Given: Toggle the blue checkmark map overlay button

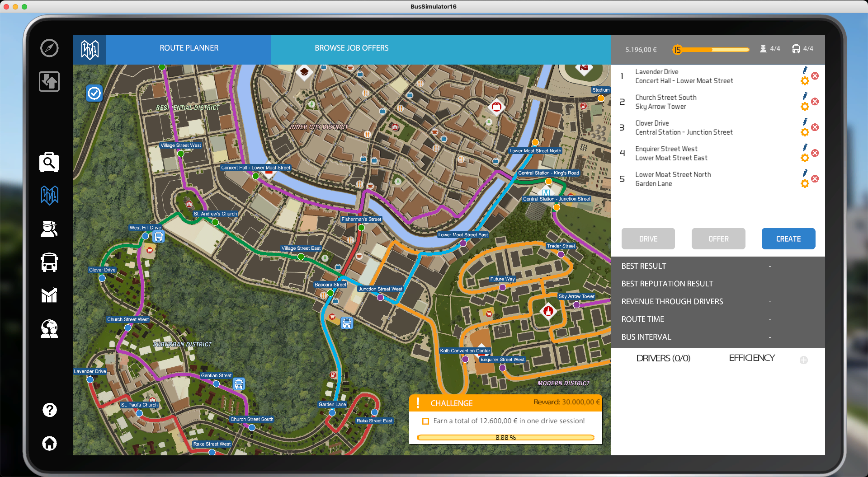Looking at the screenshot, I should tap(94, 94).
